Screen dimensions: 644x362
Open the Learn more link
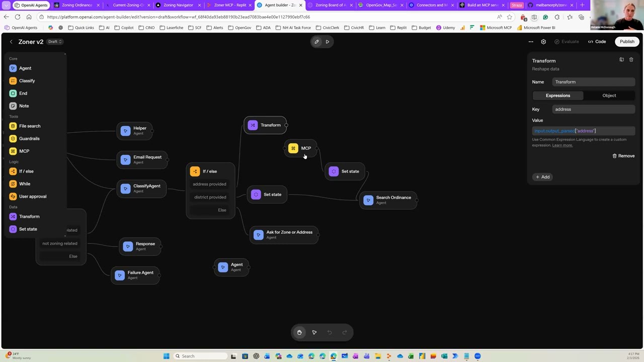coord(562,145)
